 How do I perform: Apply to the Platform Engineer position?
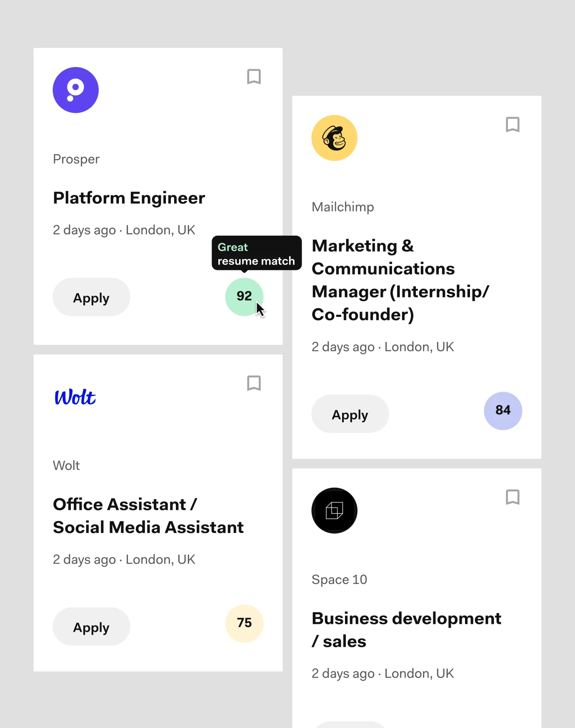click(91, 297)
